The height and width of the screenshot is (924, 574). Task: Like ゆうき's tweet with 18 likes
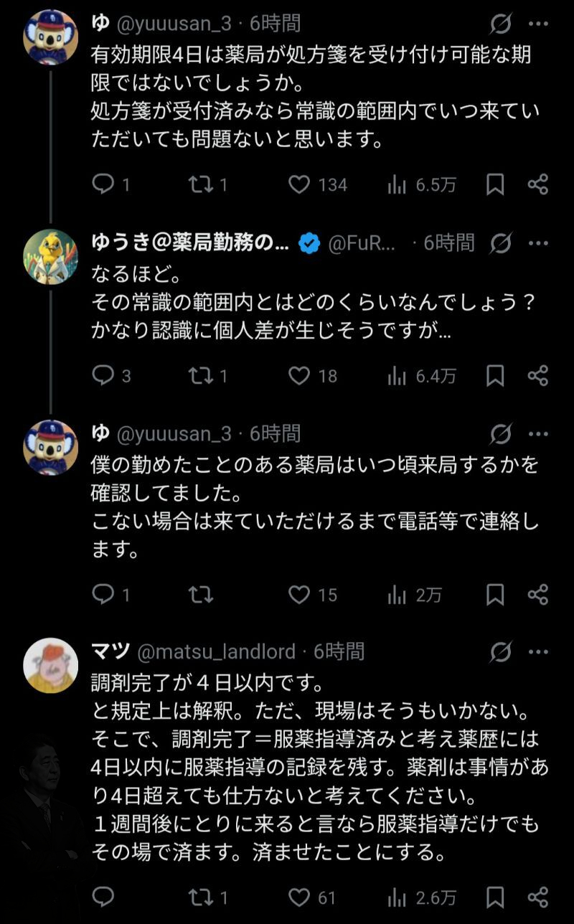pyautogui.click(x=299, y=375)
